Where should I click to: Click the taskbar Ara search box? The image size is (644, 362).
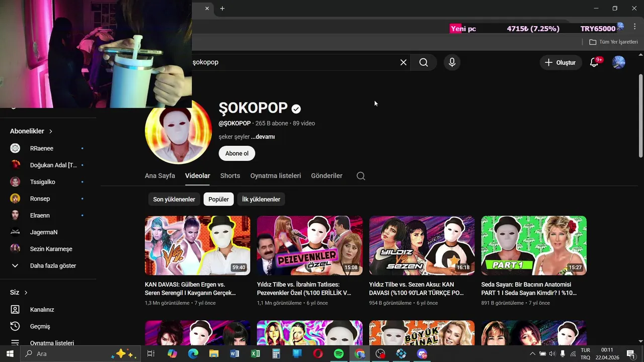[x=80, y=354]
